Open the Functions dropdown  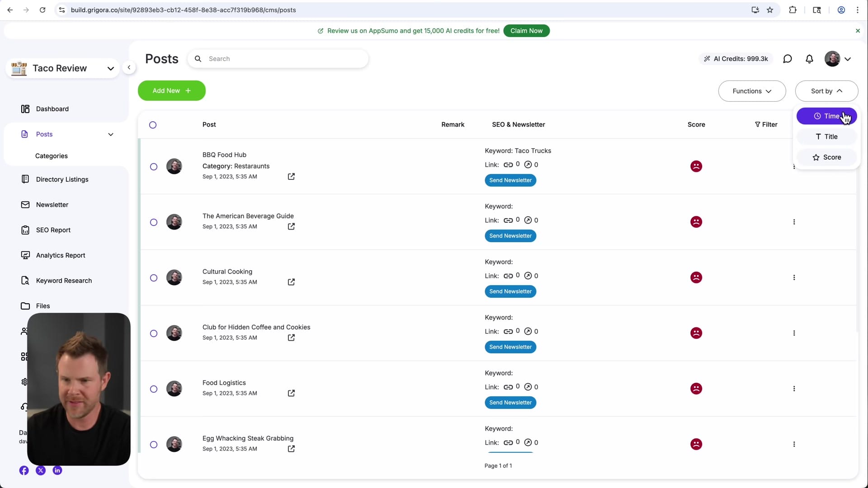tap(752, 91)
